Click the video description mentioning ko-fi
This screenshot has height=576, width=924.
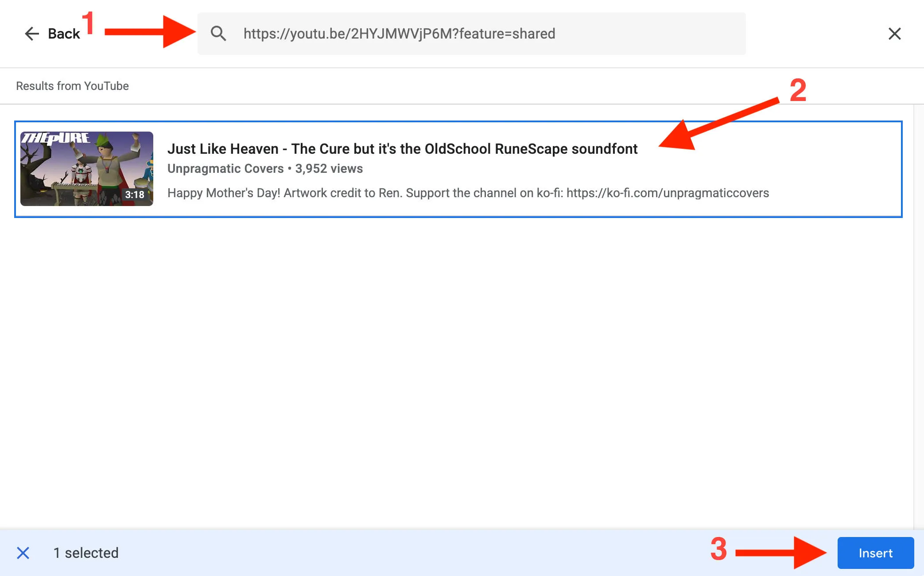click(468, 193)
